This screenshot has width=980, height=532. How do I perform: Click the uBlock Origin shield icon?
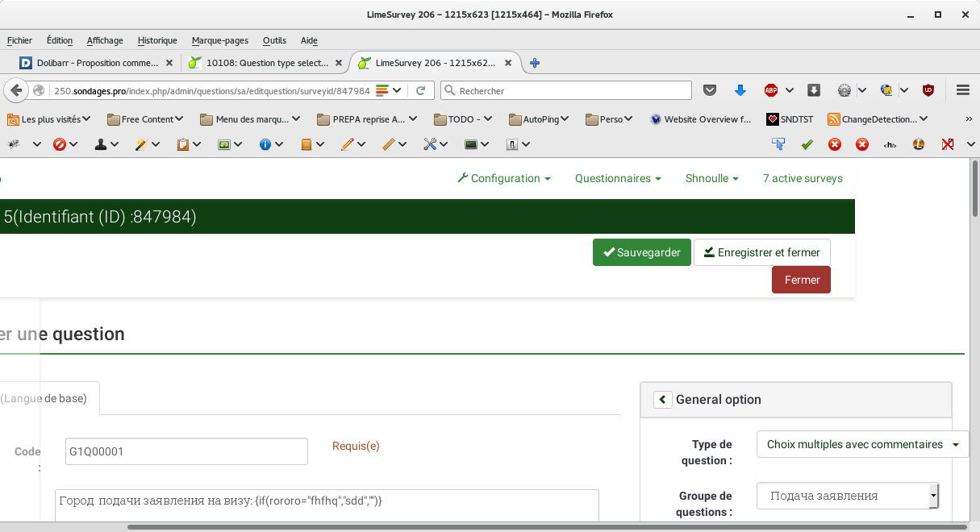(928, 90)
